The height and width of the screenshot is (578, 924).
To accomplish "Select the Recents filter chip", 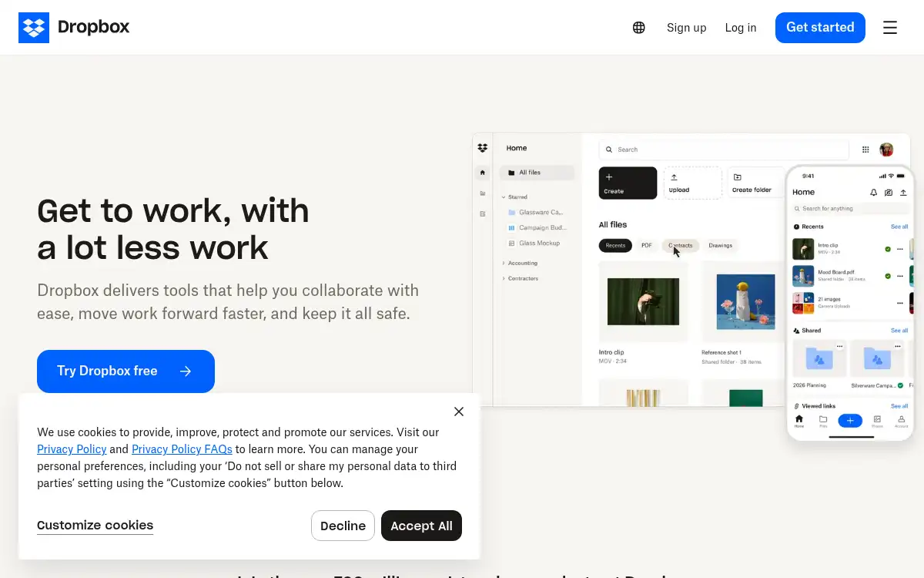I will pos(615,246).
